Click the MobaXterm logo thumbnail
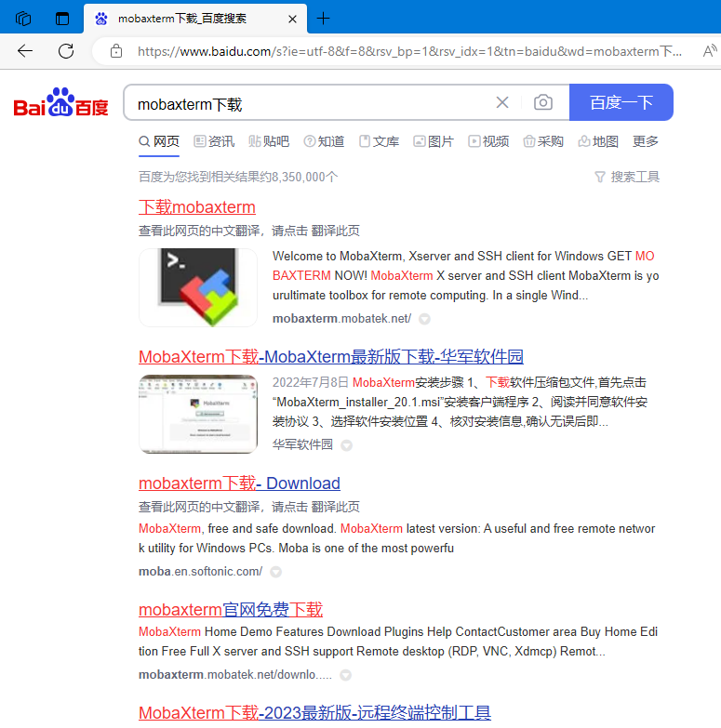721x728 pixels. coord(198,287)
